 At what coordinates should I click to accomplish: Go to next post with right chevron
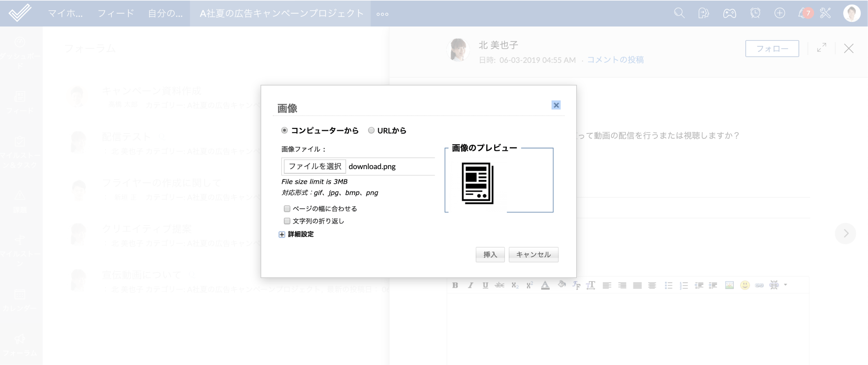tap(845, 233)
